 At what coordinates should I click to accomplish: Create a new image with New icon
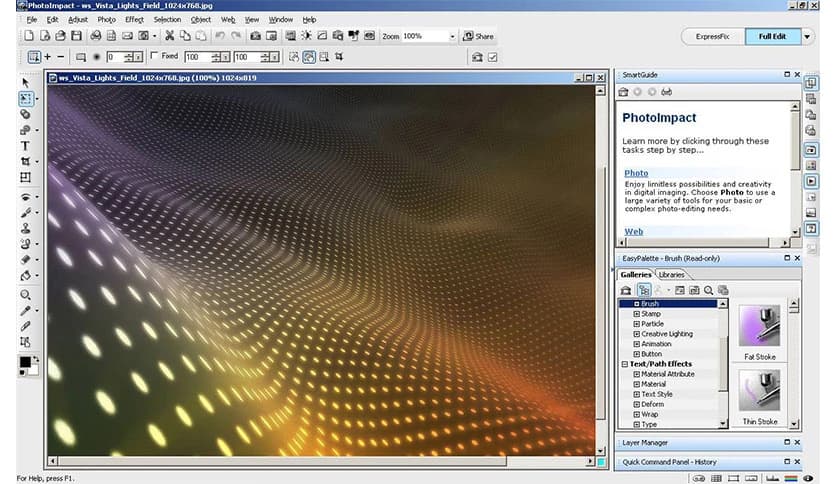click(x=29, y=36)
